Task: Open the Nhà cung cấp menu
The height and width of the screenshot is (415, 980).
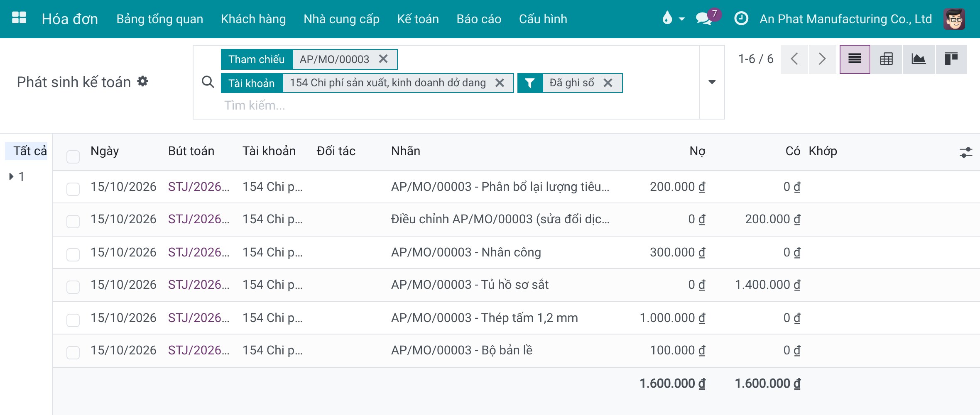Action: [x=341, y=19]
